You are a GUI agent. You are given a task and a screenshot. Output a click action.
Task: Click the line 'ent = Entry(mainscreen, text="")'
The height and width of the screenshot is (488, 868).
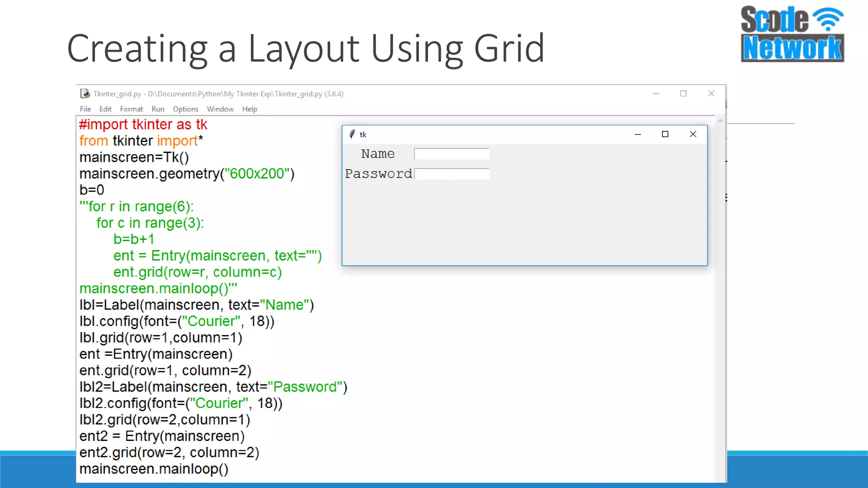(218, 256)
